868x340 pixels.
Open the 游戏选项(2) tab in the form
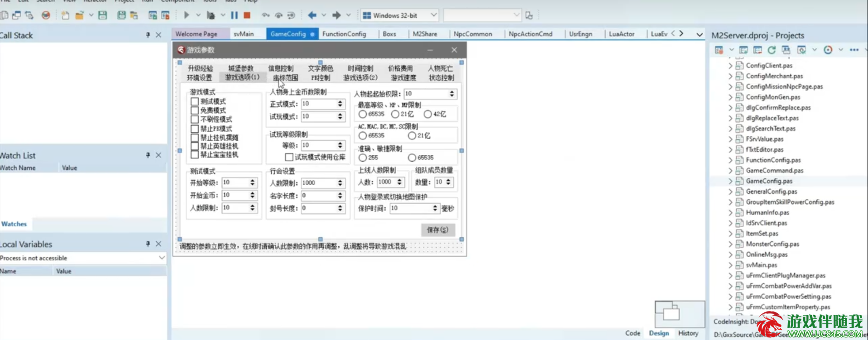(x=360, y=78)
